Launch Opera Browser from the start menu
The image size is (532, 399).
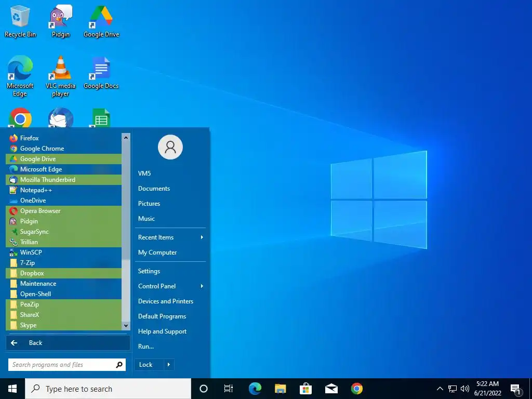[63, 211]
